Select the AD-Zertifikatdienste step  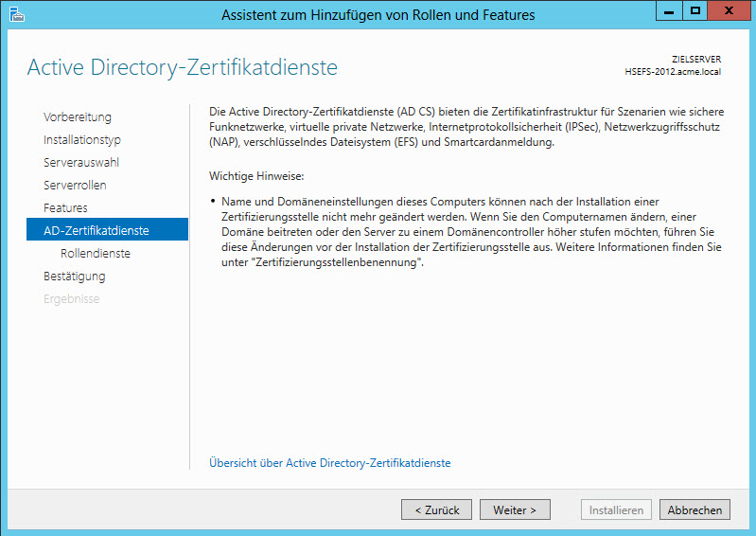pyautogui.click(x=107, y=229)
